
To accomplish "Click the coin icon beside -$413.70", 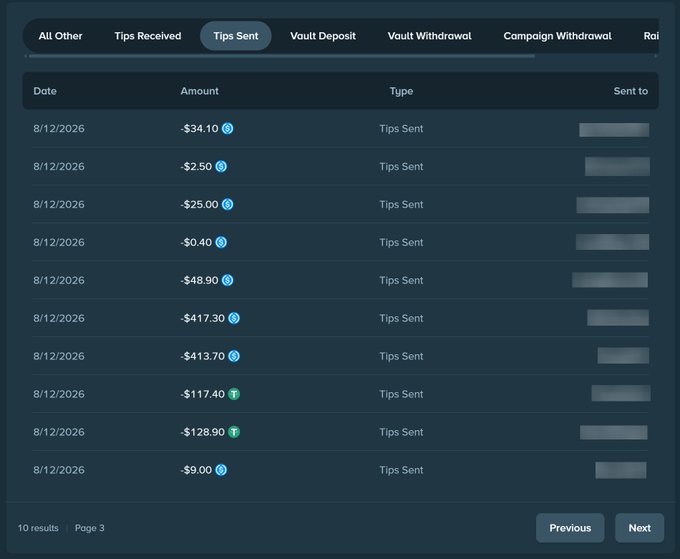I will pyautogui.click(x=234, y=356).
